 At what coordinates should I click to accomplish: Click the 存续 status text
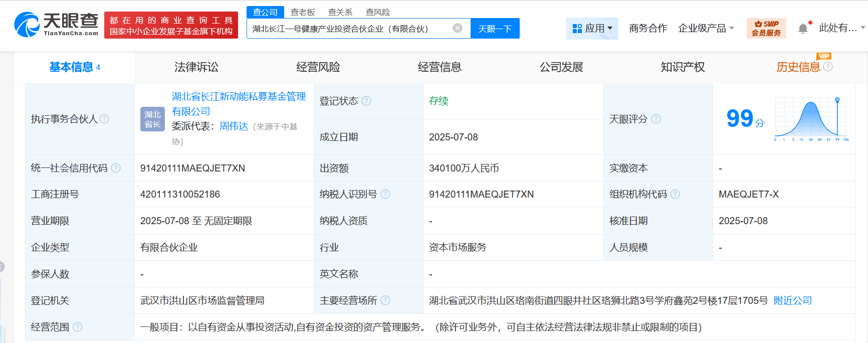pyautogui.click(x=439, y=101)
